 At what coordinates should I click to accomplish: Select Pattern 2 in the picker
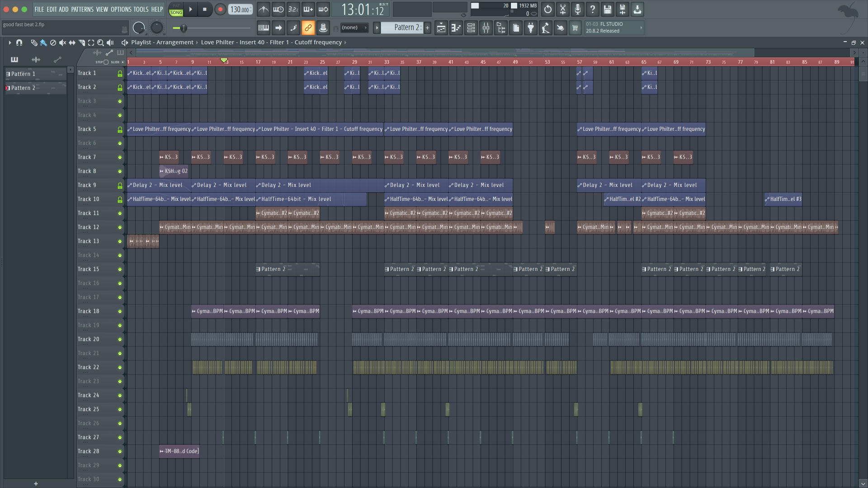(35, 88)
